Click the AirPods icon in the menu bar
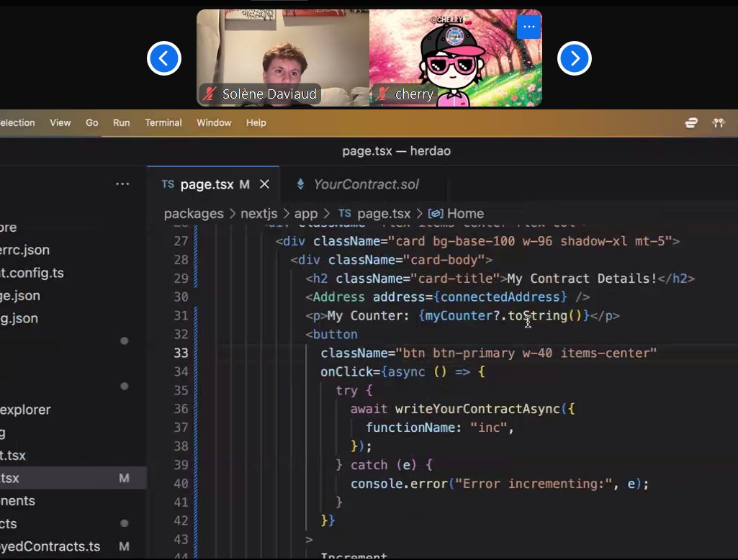Image resolution: width=738 pixels, height=560 pixels. 719,123
